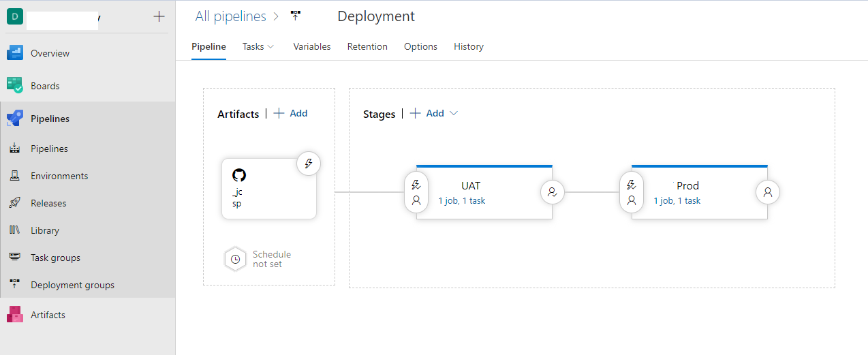Click the Artifacts section heading
Image resolution: width=868 pixels, height=355 pixels.
[x=238, y=114]
